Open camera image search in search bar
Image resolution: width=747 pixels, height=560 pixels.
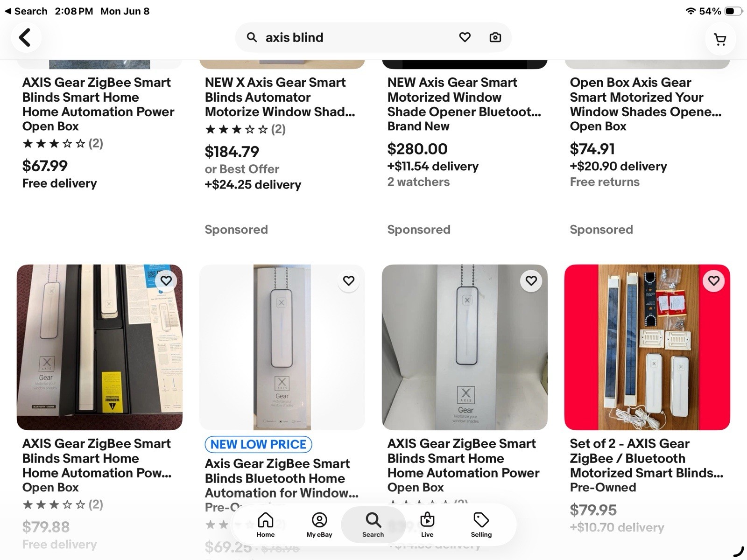(495, 37)
